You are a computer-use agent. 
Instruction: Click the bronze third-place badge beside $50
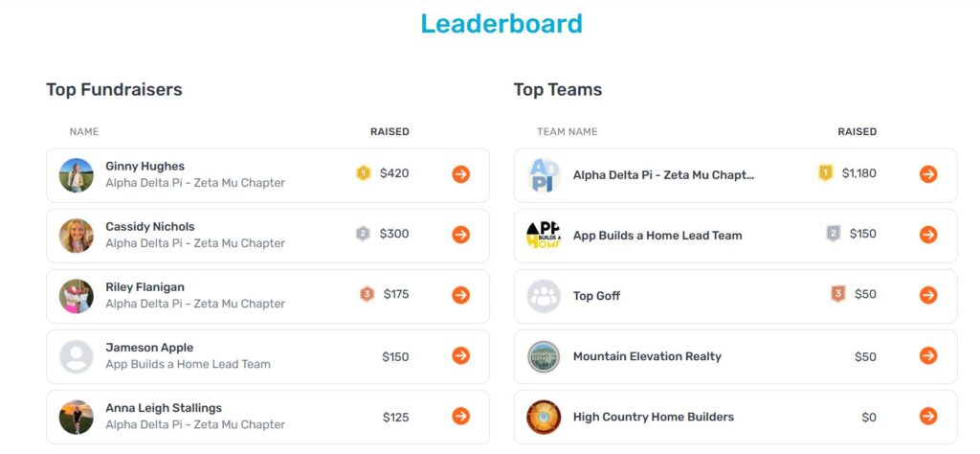pyautogui.click(x=838, y=294)
